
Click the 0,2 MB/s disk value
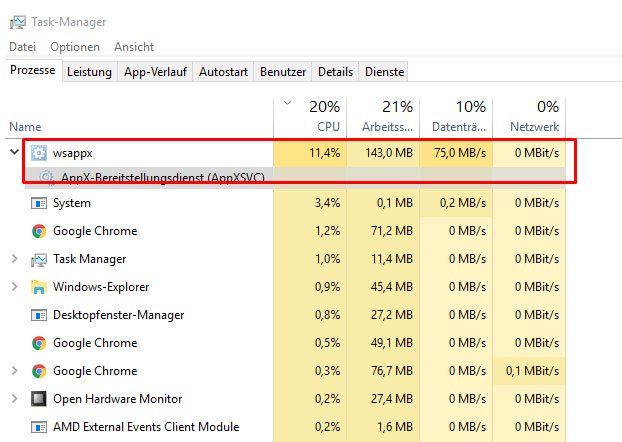(463, 203)
